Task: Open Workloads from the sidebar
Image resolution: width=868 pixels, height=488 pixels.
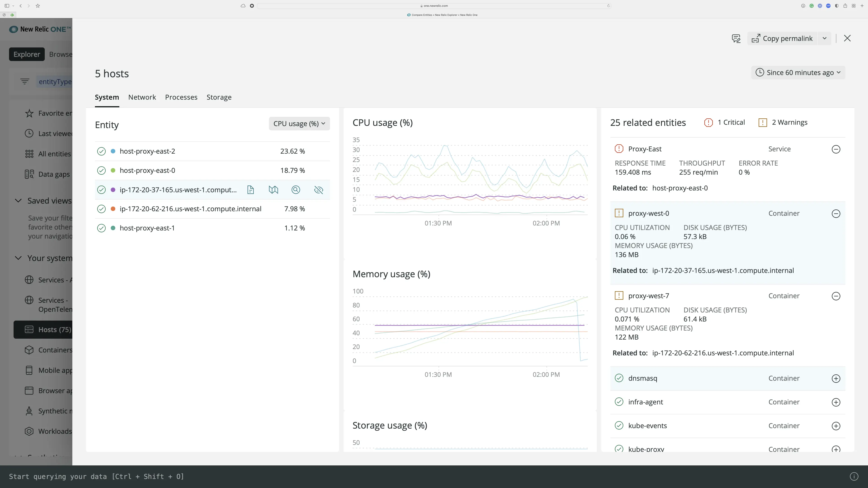Action: (54, 431)
